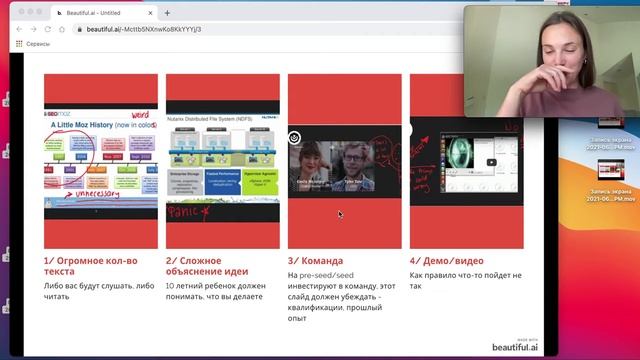Click text 'Как правило что-то пойдет не так'

coord(466,280)
